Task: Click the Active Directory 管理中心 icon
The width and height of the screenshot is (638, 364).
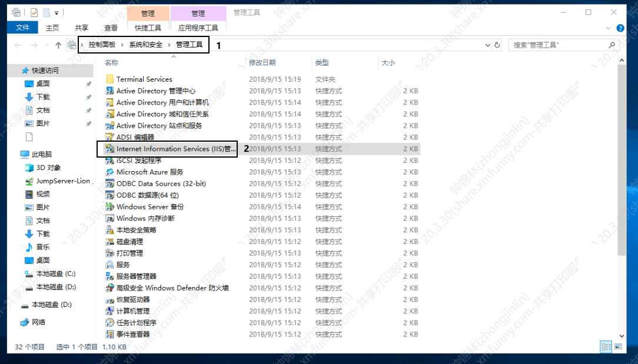Action: click(x=109, y=91)
